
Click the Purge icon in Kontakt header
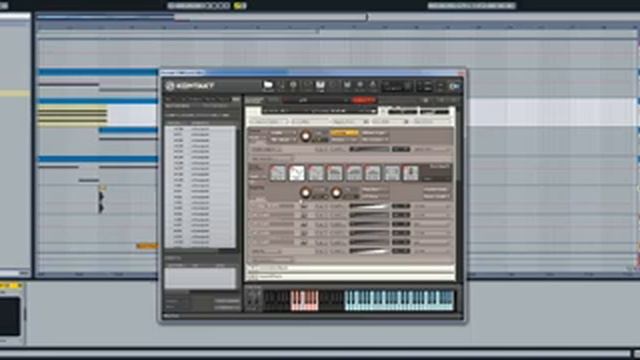coord(373,86)
